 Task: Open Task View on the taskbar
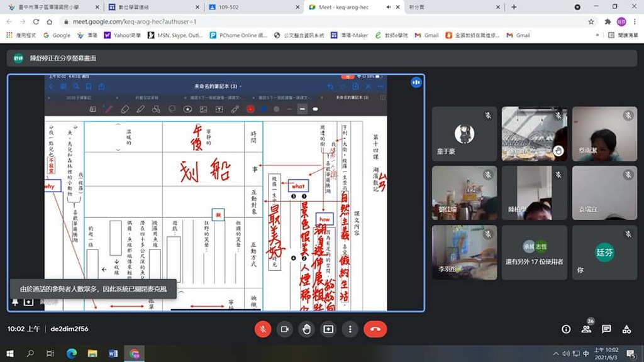click(x=50, y=353)
